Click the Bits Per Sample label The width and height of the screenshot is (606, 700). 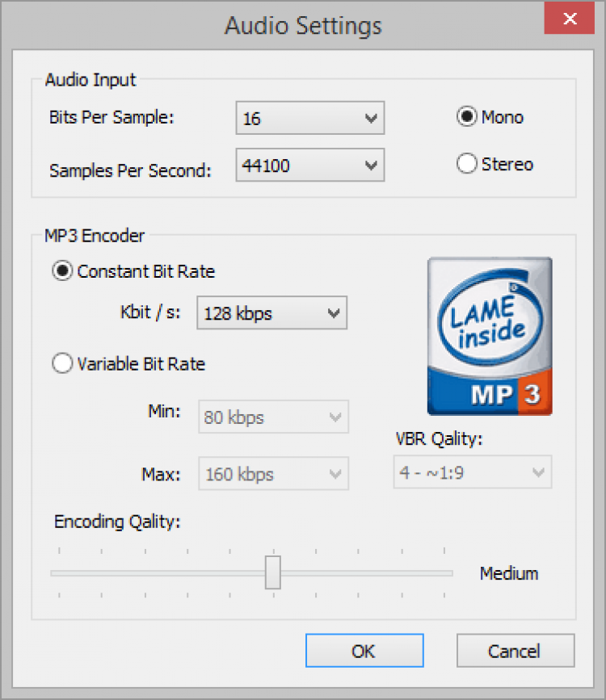112,117
